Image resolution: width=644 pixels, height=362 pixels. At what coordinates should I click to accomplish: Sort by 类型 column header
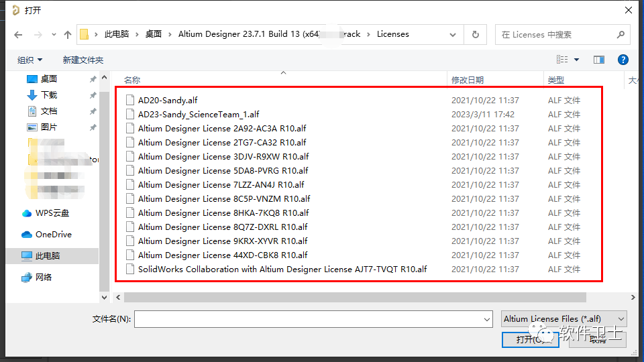click(555, 80)
